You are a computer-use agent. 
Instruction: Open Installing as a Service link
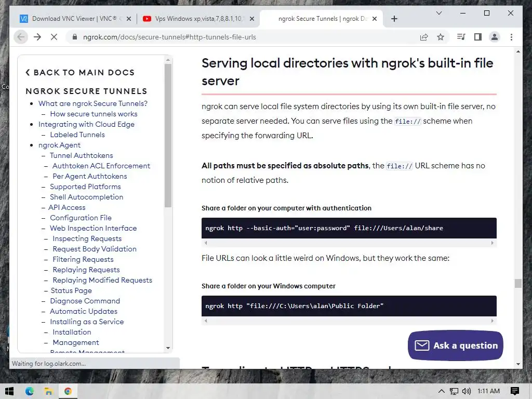pyautogui.click(x=87, y=322)
